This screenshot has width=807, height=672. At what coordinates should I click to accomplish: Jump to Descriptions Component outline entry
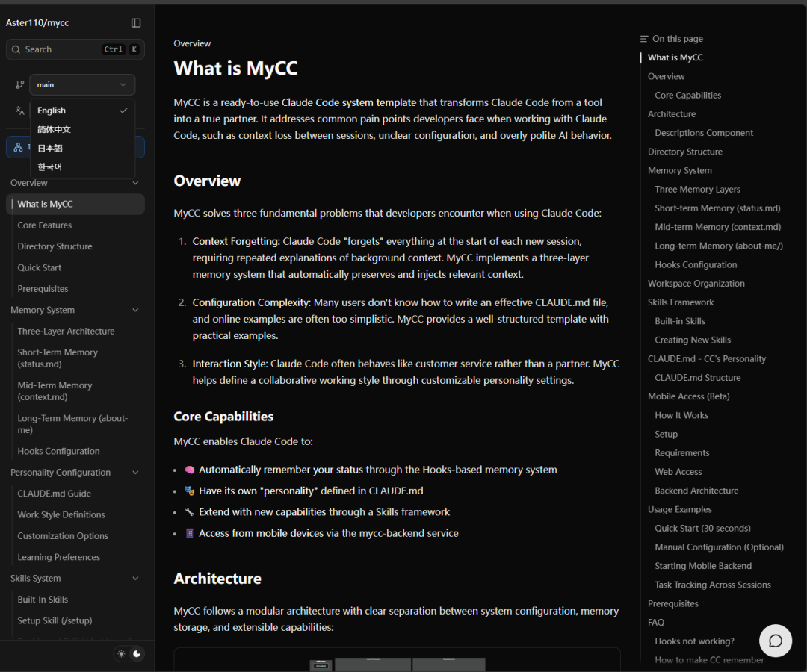704,133
